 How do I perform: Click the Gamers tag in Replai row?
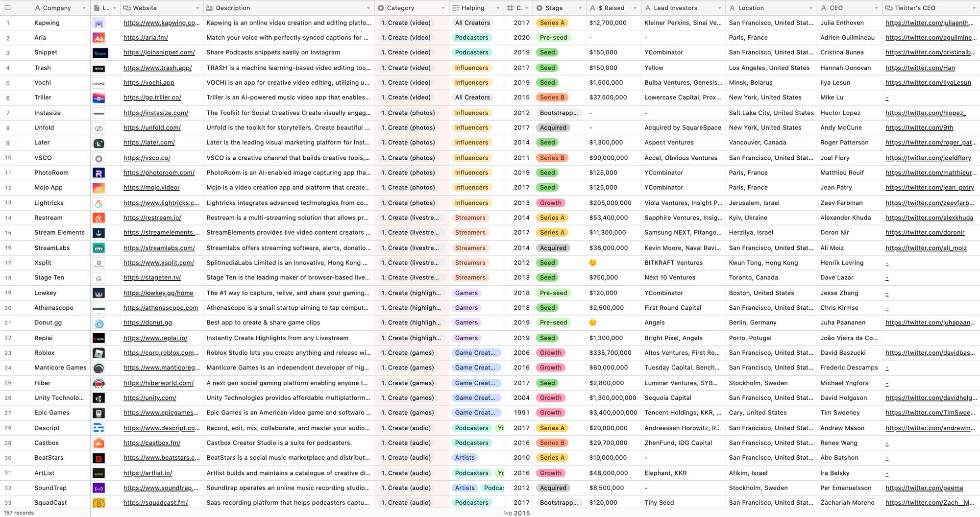click(x=466, y=338)
